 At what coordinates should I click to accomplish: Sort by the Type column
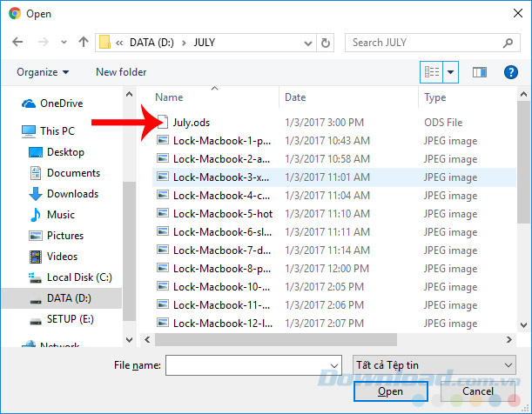[435, 97]
